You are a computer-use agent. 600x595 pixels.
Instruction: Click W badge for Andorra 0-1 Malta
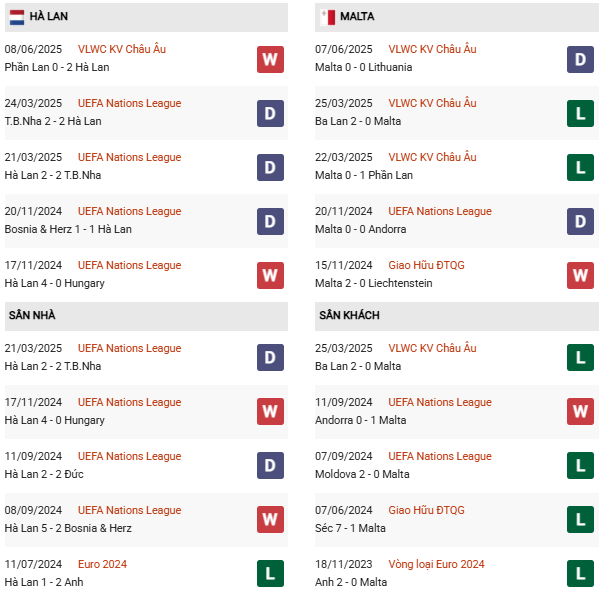pos(580,411)
